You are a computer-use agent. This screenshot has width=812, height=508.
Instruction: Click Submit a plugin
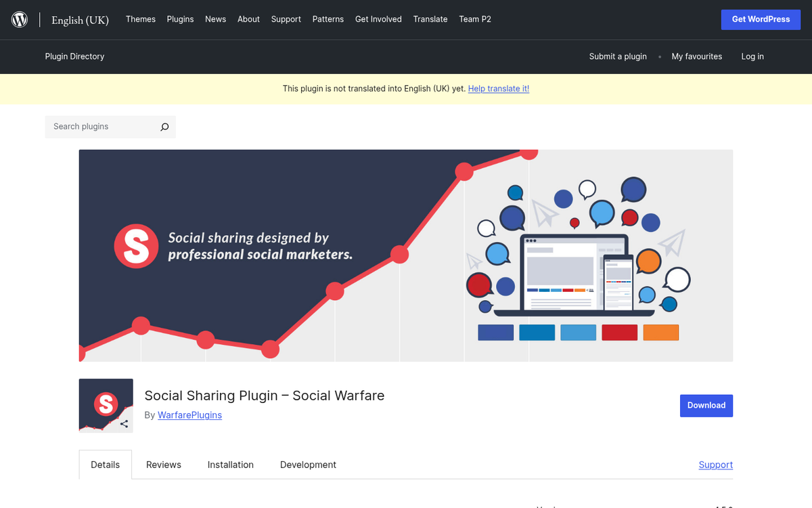click(618, 57)
